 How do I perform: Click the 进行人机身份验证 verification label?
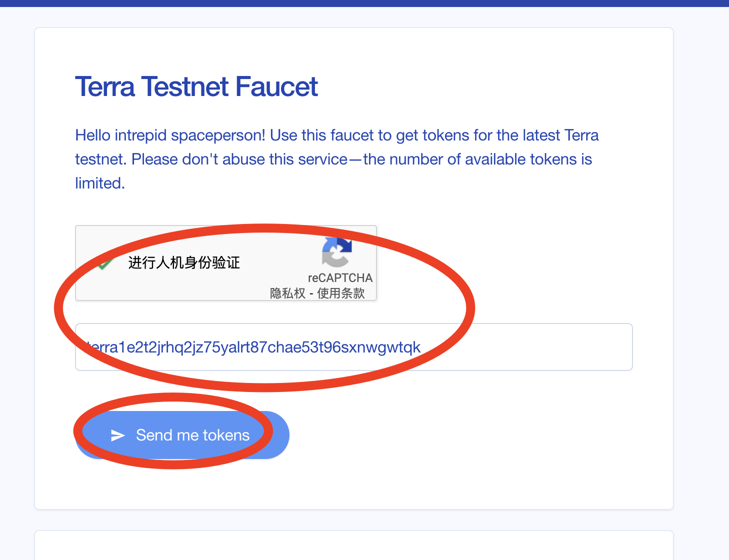(184, 262)
